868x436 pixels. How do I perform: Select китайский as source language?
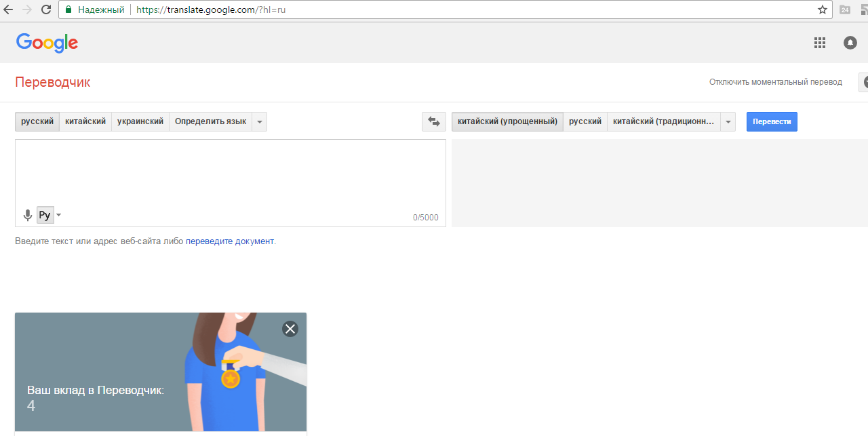click(85, 121)
